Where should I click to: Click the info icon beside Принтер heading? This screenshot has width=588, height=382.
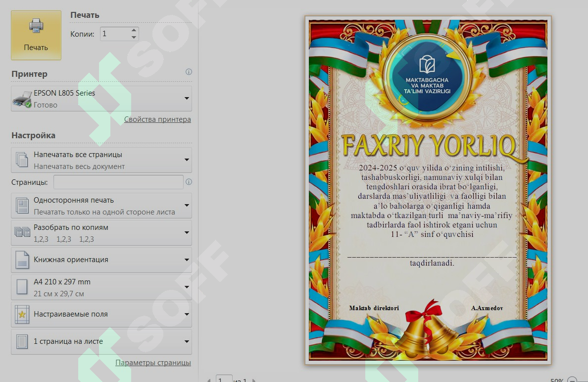[189, 72]
